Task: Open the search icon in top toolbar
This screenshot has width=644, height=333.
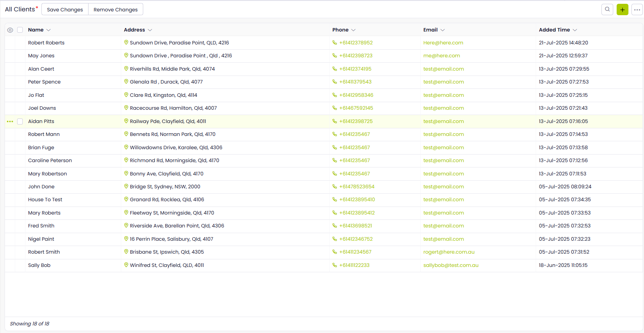Action: [607, 9]
